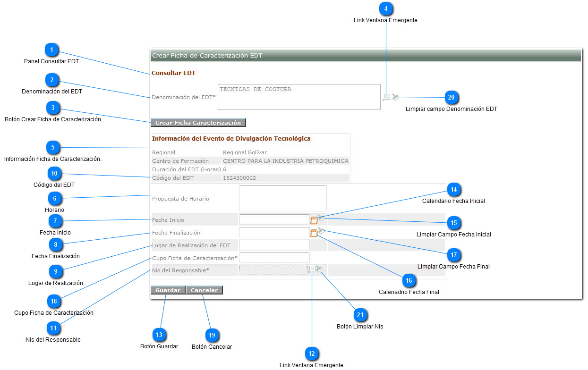Image resolution: width=588 pixels, height=370 pixels.
Task: Click the Código del EDT row label
Action: [x=173, y=178]
